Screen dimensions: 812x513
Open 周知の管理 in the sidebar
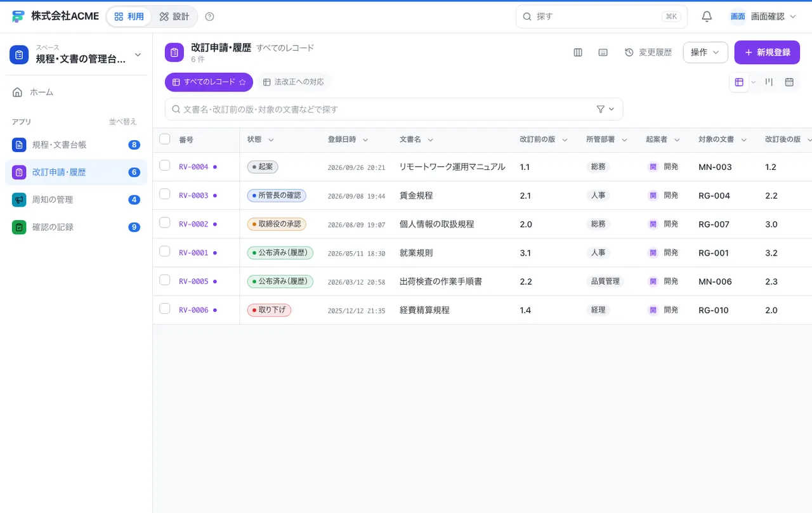[x=76, y=200]
